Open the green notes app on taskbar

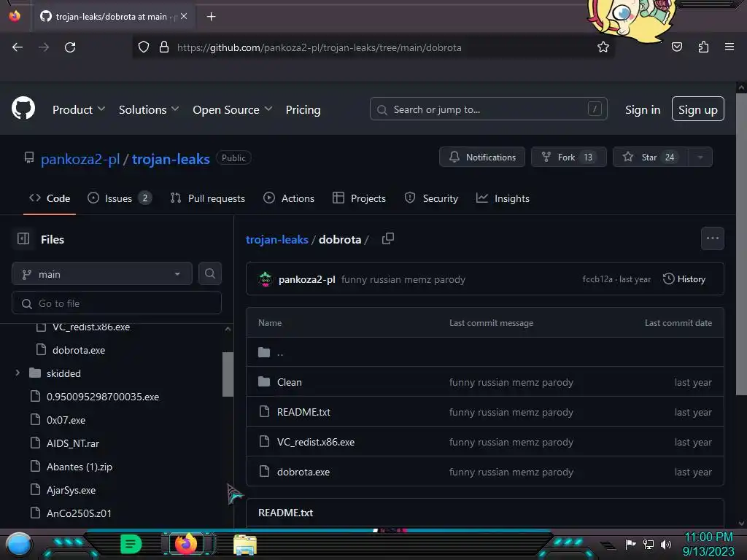click(x=131, y=544)
